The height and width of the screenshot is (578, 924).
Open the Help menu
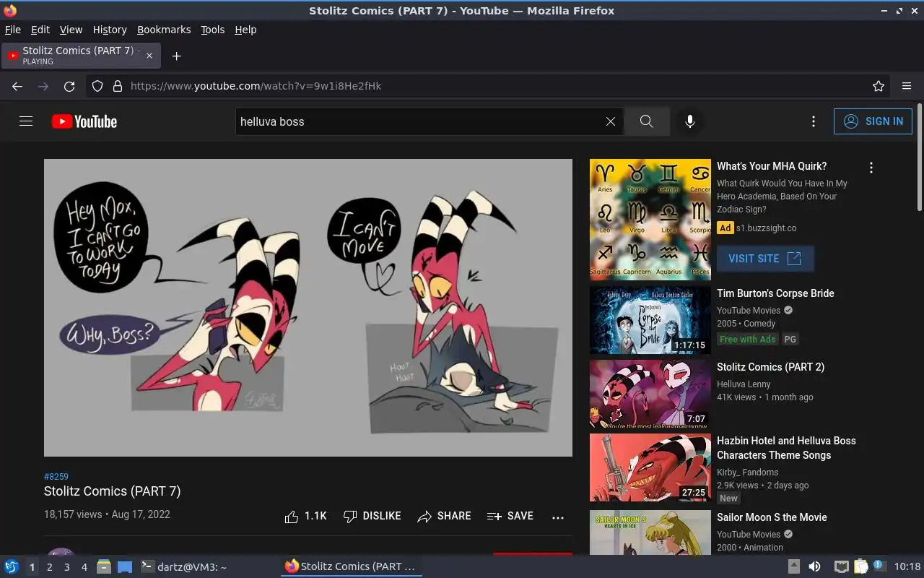click(245, 30)
